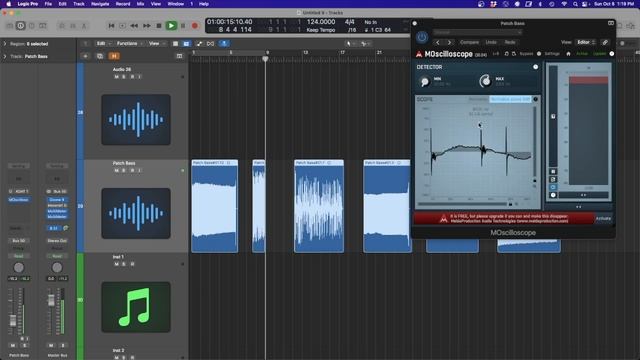Click the Apple menu icon

point(8,4)
